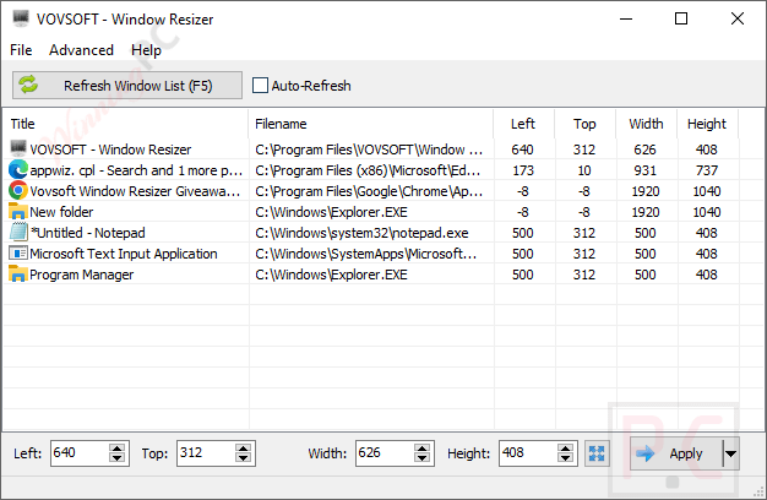
Task: Sort the list by the Height column header
Action: 707,124
